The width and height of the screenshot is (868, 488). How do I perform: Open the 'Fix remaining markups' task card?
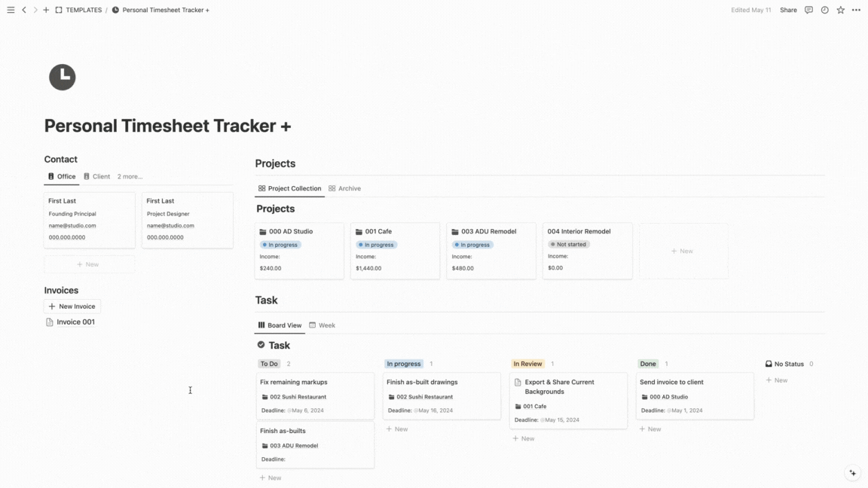(x=315, y=395)
